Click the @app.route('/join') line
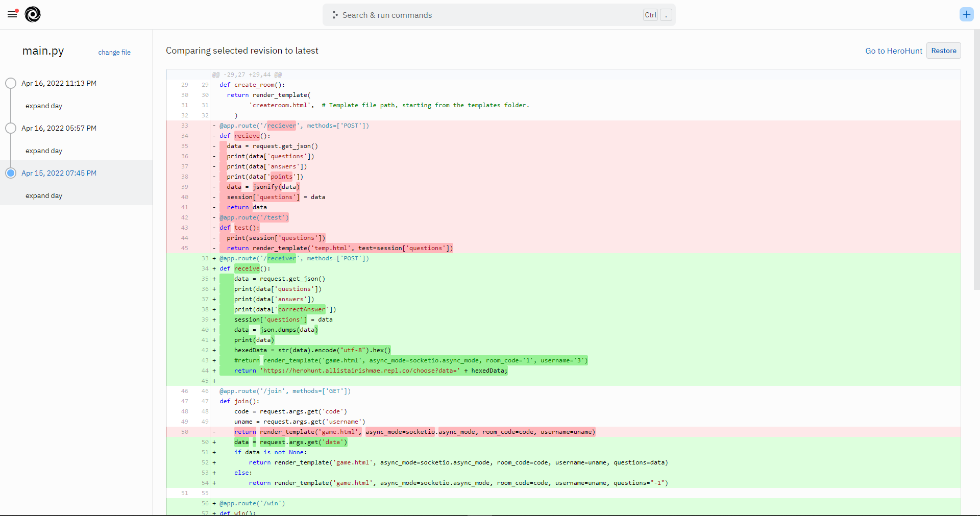The height and width of the screenshot is (516, 980). click(x=563, y=391)
